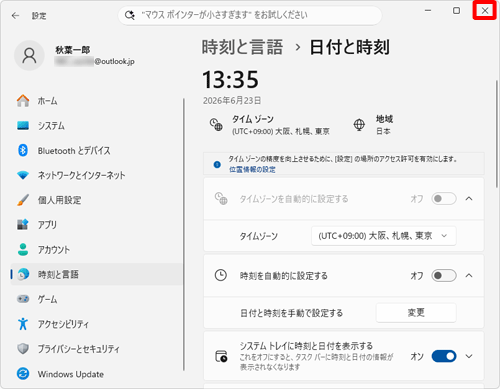Open the location settings link
The image size is (500, 389).
(252, 170)
